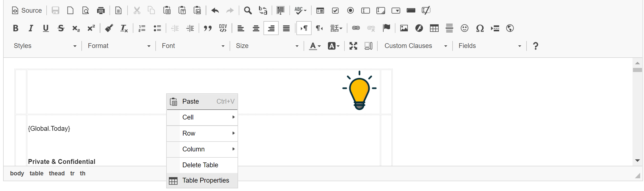The image size is (644, 191).
Task: Choose Paste from context menu
Action: 202,101
